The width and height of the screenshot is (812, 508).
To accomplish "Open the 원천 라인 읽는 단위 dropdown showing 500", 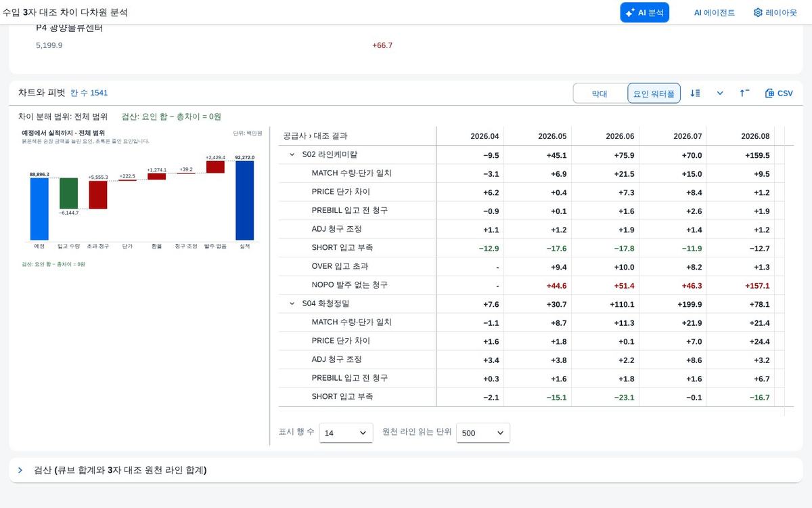I will (x=483, y=433).
